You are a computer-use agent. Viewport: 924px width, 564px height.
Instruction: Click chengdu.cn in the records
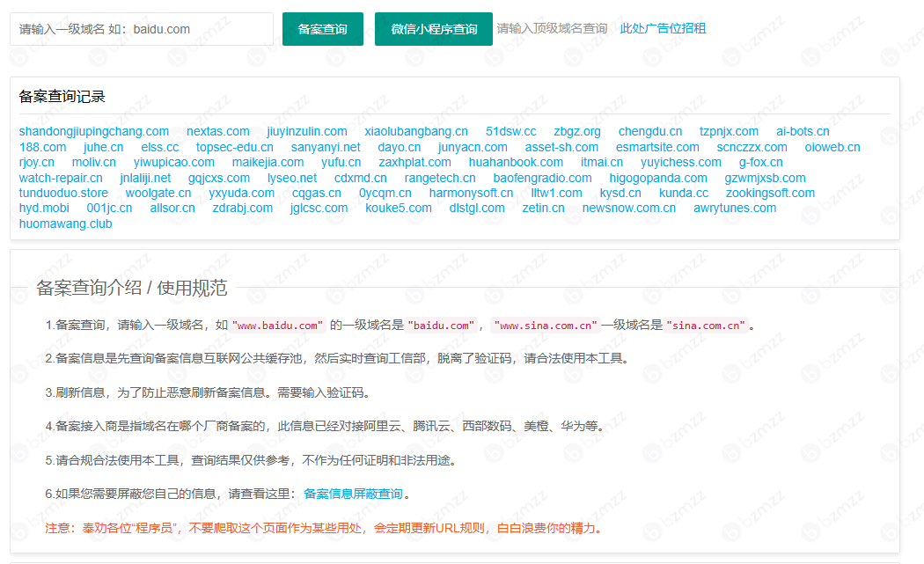tap(650, 131)
